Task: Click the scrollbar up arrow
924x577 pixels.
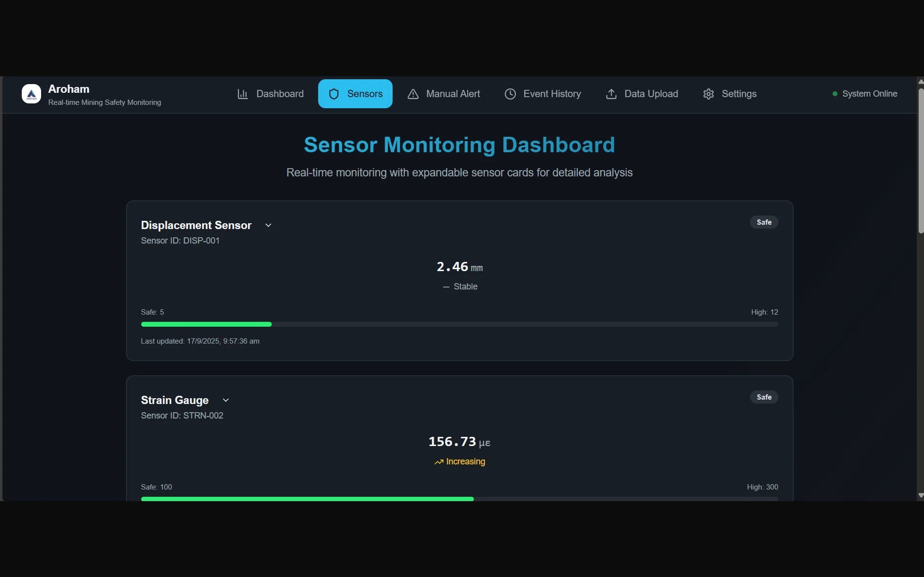Action: click(921, 82)
